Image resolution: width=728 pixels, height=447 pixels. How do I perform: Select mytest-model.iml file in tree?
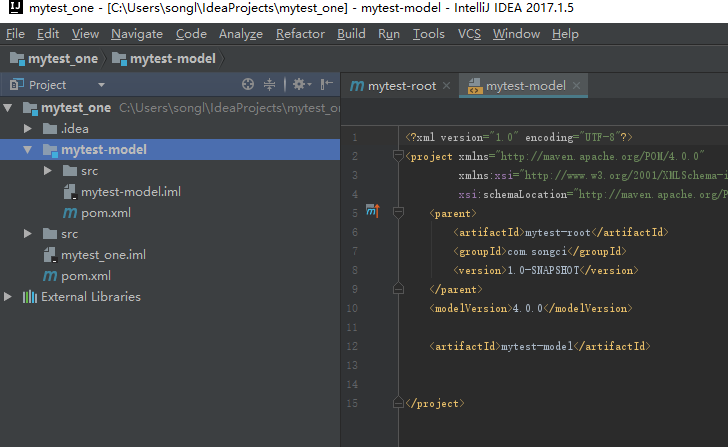point(130,192)
